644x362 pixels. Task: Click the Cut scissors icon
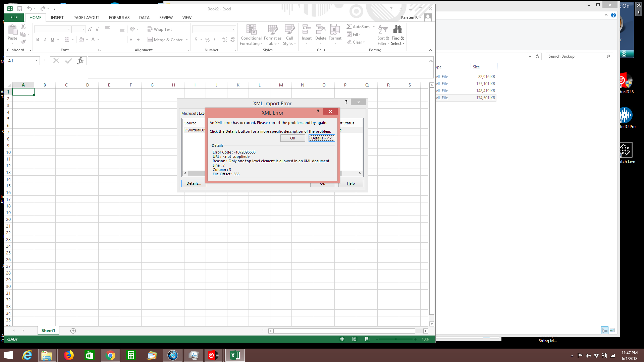23,26
